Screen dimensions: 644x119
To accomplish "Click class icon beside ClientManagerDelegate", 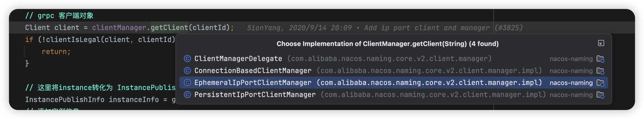I will click(187, 58).
